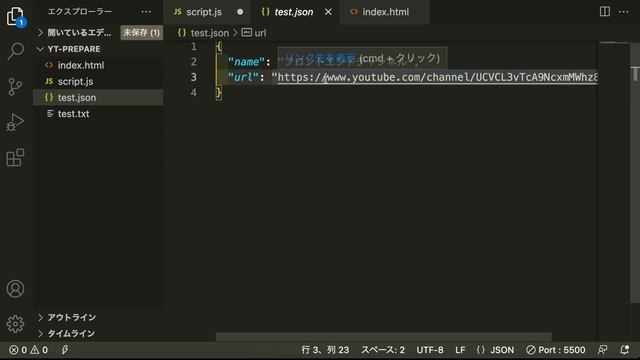The height and width of the screenshot is (360, 640).
Task: Switch to the index.html tab
Action: pos(385,12)
